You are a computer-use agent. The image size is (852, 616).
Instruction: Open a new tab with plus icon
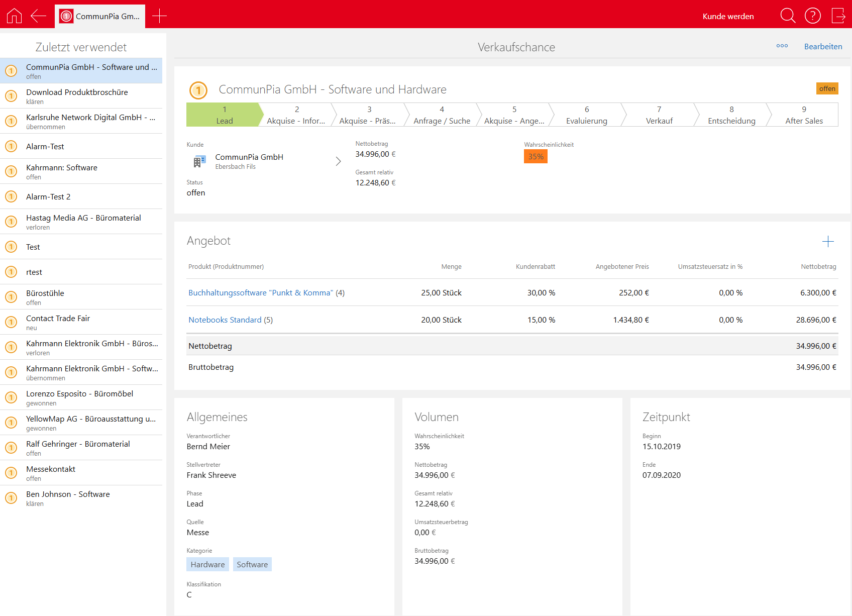tap(159, 16)
